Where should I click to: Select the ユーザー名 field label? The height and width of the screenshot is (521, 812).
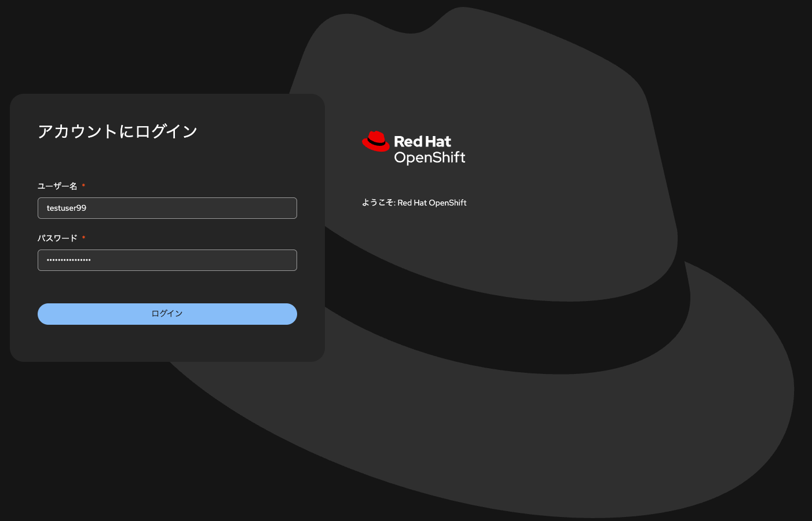point(57,185)
